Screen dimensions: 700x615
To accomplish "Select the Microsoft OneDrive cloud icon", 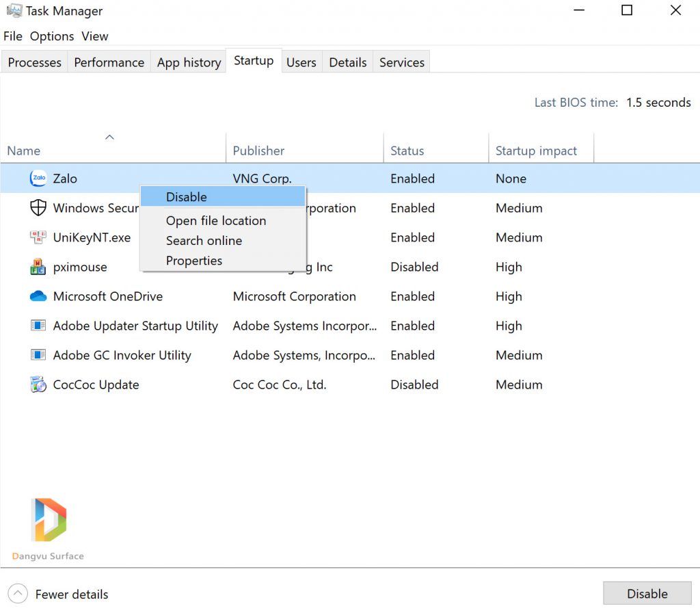I will click(38, 296).
